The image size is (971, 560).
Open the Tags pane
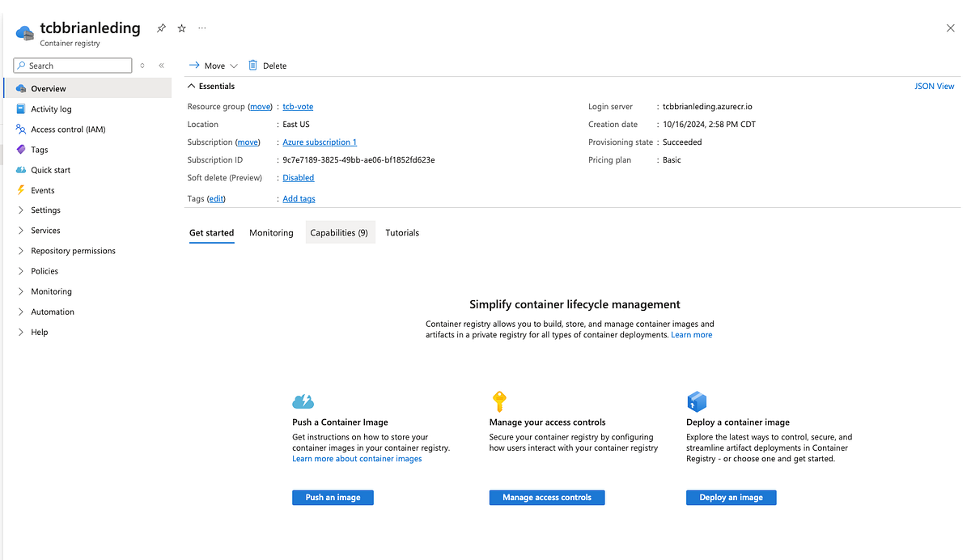41,149
